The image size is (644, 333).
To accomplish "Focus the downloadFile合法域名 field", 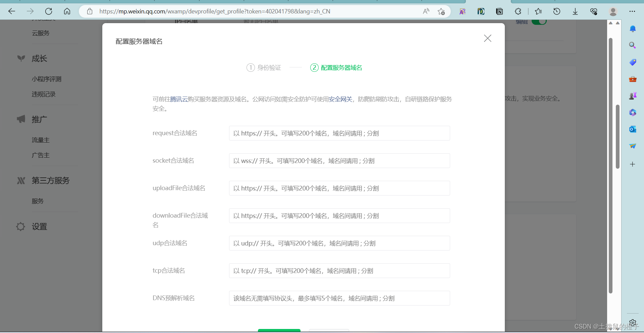I will pos(339,216).
